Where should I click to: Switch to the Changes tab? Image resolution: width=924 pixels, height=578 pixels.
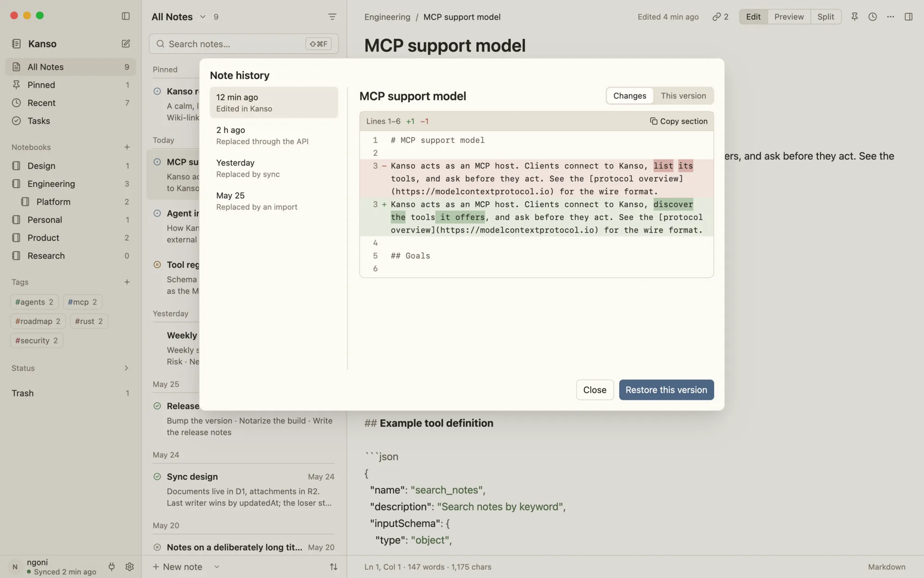point(629,96)
